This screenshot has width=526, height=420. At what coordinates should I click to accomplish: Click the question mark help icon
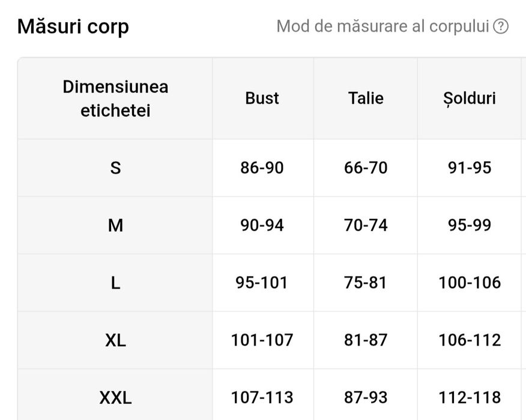pyautogui.click(x=501, y=27)
